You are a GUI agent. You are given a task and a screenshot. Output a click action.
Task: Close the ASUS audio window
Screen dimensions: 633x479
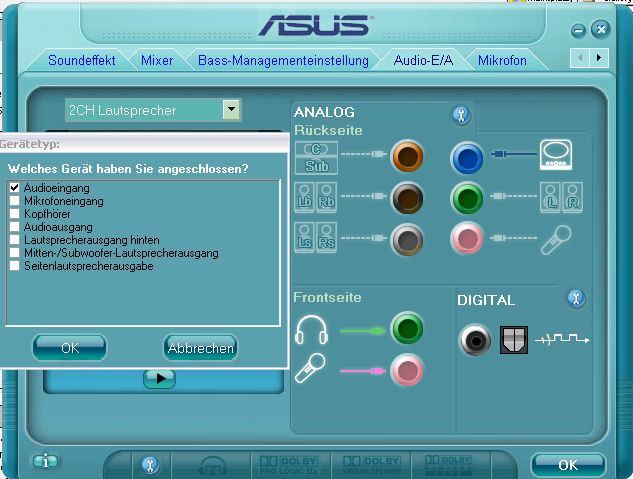[x=601, y=29]
